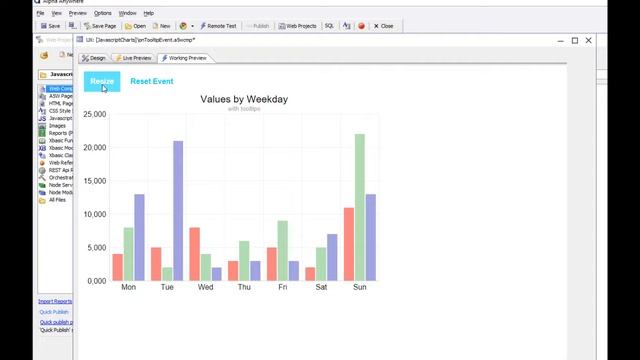
Task: Click the '15,000' y-axis label
Action: coord(95,181)
